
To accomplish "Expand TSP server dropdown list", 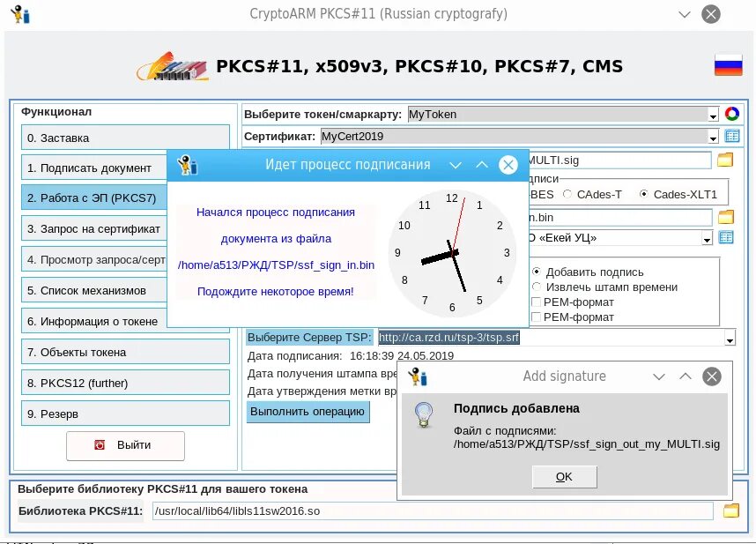I will (730, 339).
